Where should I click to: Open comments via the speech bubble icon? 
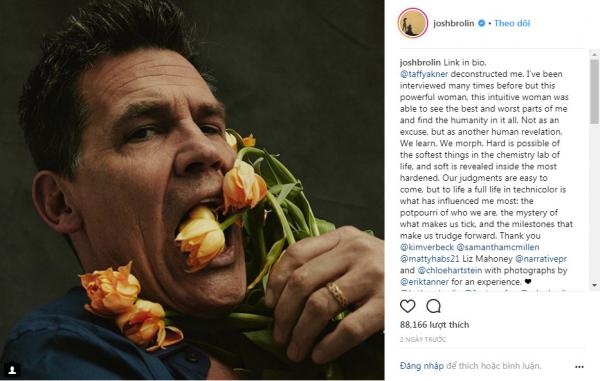coord(434,306)
